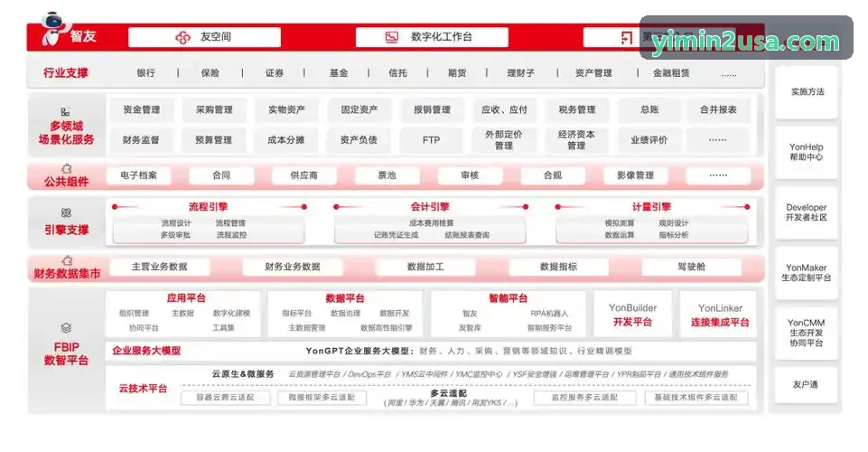Click the 电子档案 component
Viewport: 868px width, 452px height.
(x=138, y=175)
